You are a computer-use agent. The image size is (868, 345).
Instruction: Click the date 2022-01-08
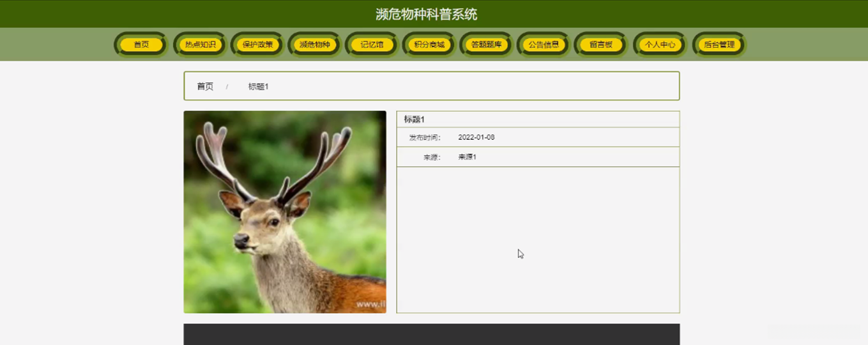(x=476, y=137)
